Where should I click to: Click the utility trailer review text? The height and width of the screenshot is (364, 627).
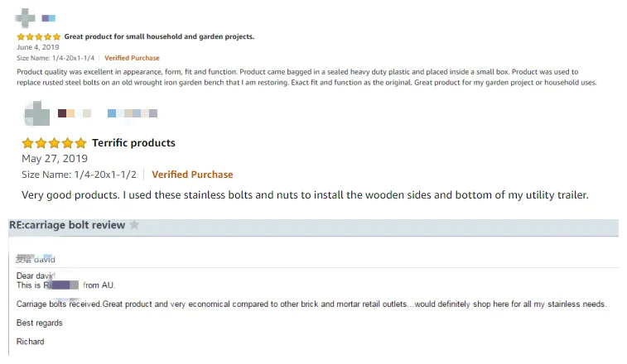tap(305, 194)
